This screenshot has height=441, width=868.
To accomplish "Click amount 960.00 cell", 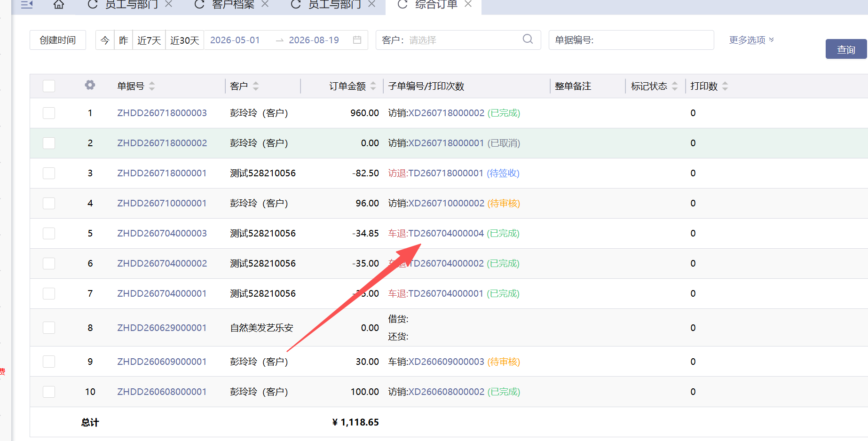I will (364, 113).
